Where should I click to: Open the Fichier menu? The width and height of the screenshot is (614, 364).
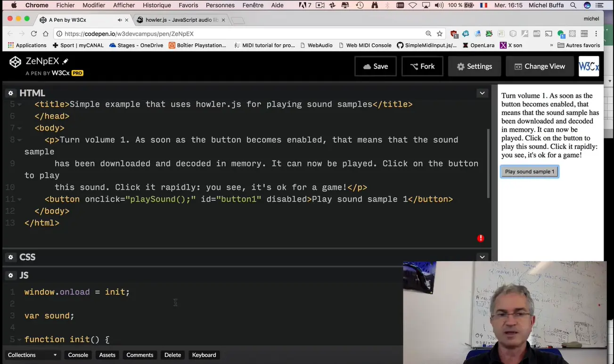(65, 5)
